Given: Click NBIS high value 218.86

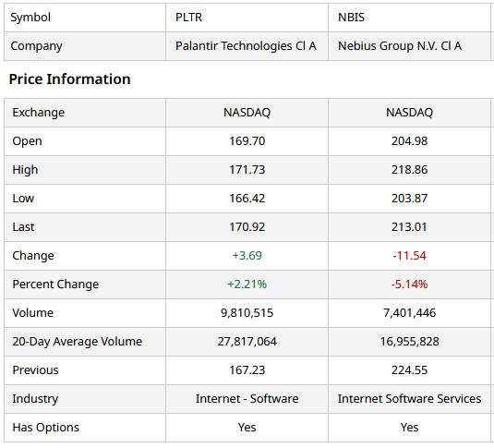Looking at the screenshot, I should [410, 170].
